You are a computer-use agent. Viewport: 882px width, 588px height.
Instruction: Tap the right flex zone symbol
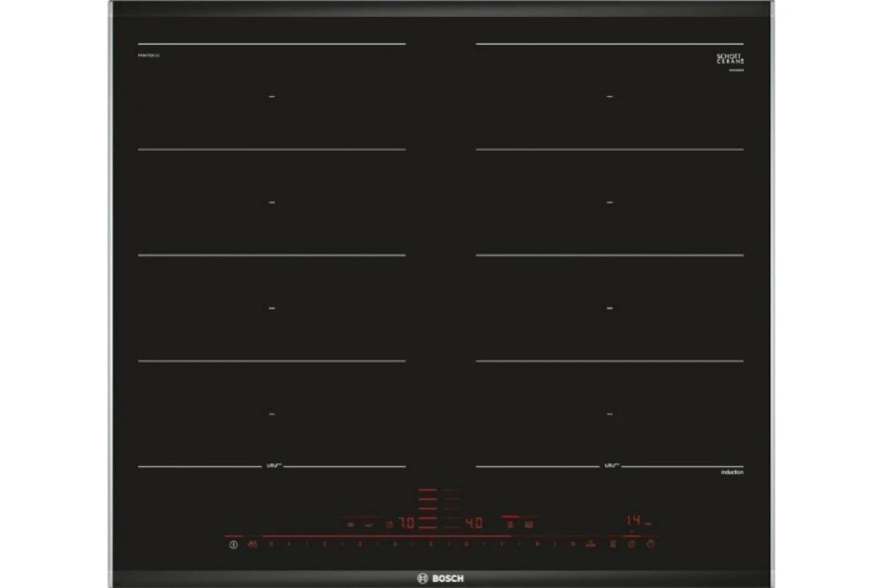coord(611,465)
